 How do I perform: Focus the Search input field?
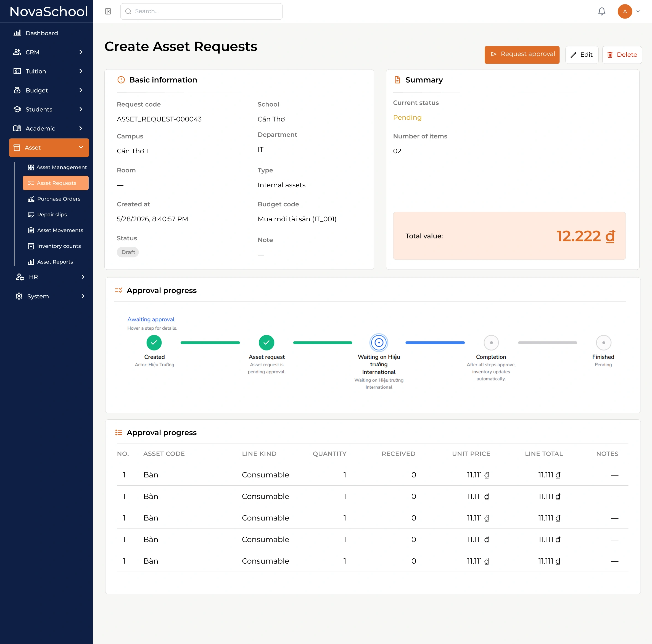click(x=202, y=12)
